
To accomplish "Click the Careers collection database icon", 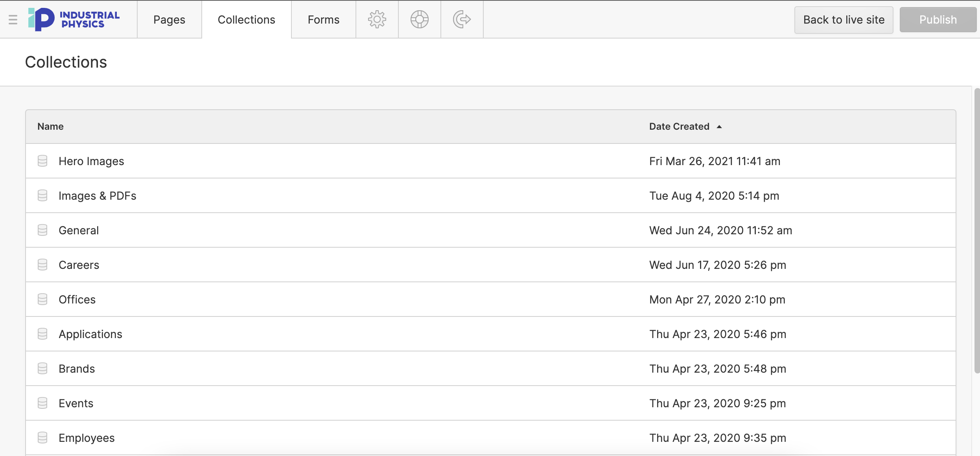I will 42,265.
